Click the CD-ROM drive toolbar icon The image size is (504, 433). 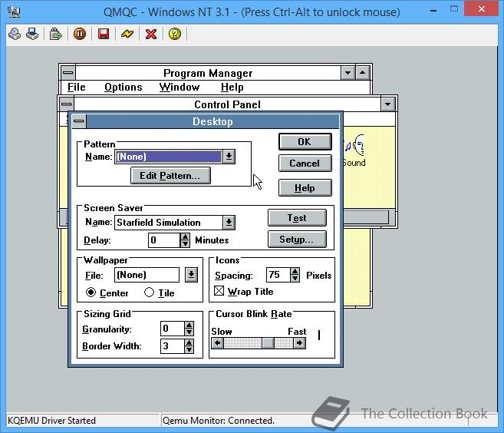click(x=15, y=34)
